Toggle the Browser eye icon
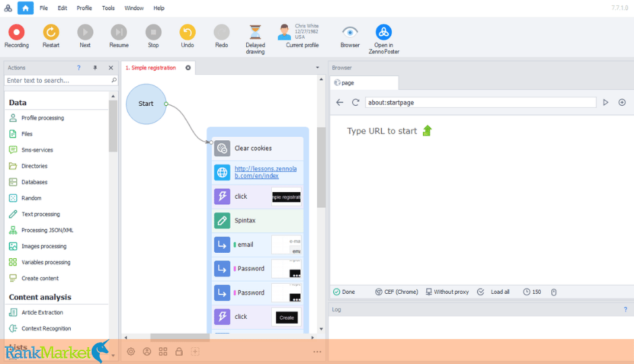This screenshot has width=634, height=364. point(350,32)
